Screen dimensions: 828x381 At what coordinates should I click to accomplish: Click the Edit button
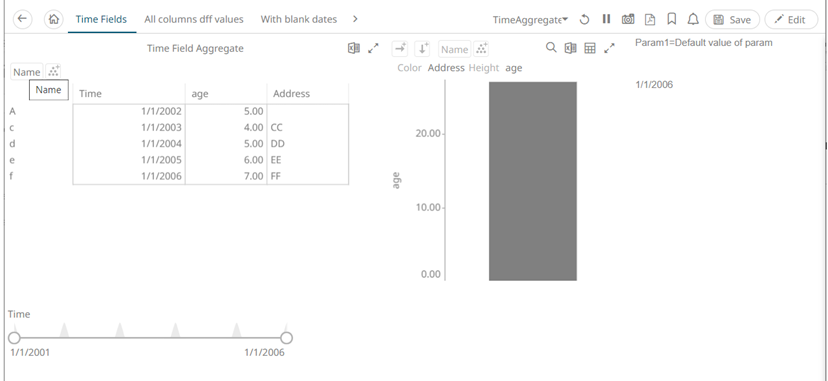pos(791,20)
